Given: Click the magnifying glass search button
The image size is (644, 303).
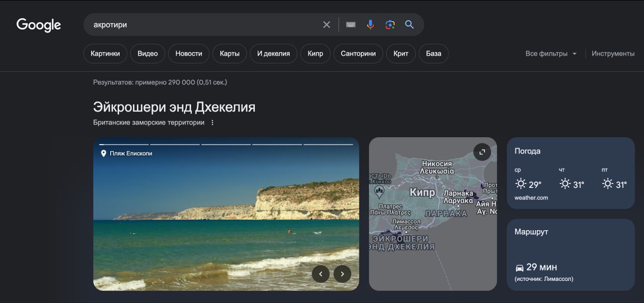Looking at the screenshot, I should click(x=410, y=25).
